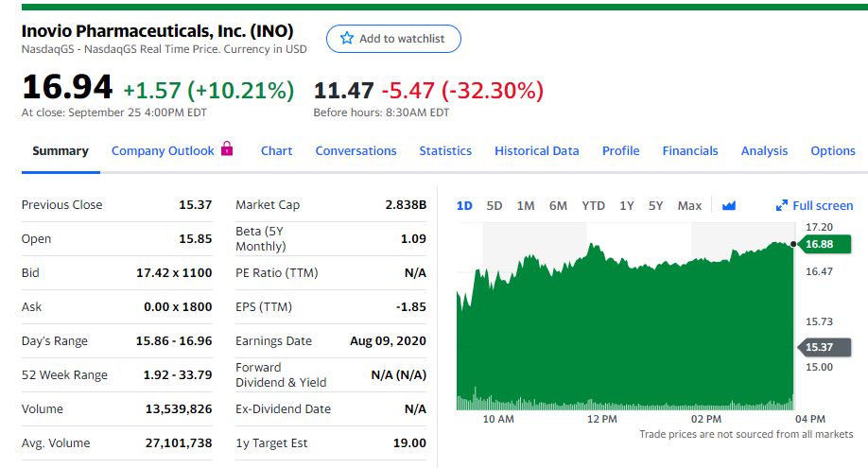Click the star icon in watchlist button
The width and height of the screenshot is (868, 468).
pos(346,39)
